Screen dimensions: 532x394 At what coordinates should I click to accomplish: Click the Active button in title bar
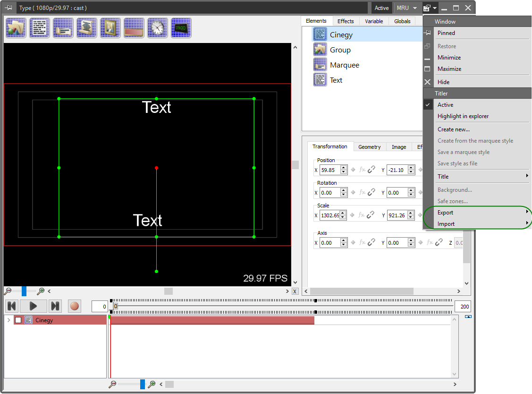(x=381, y=8)
